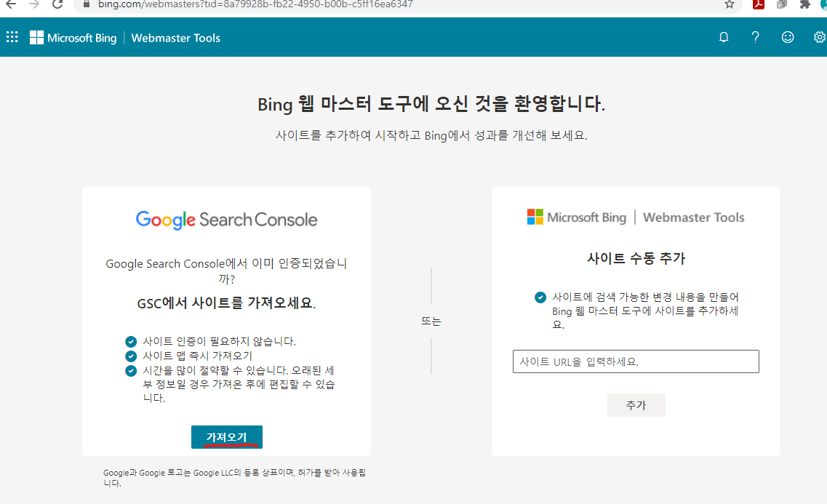Click the 추가 add button

636,405
